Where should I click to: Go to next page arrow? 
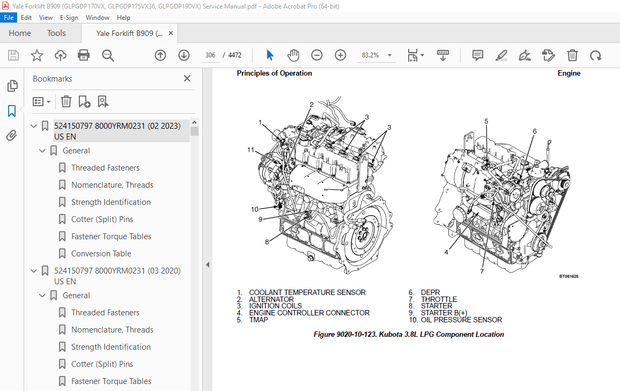[x=184, y=55]
